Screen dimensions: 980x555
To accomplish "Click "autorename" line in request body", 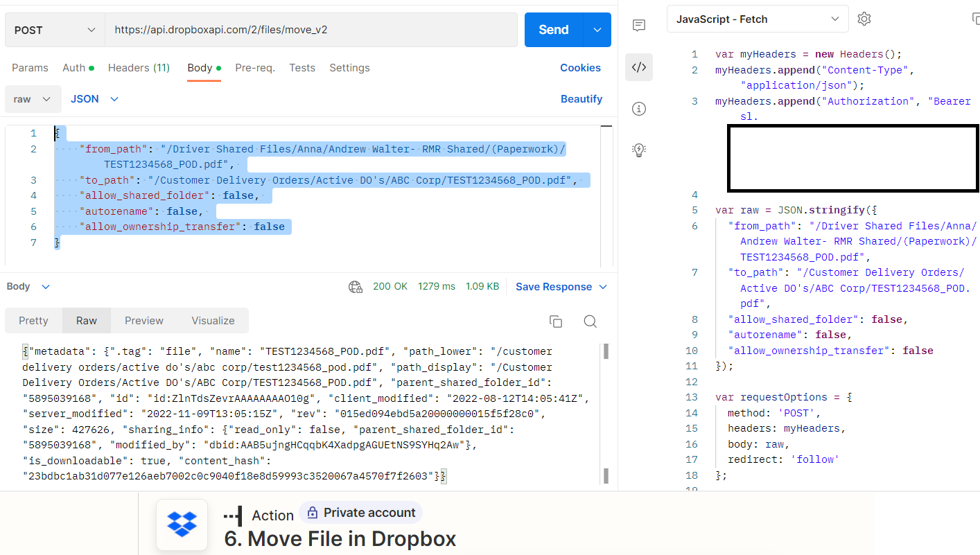I will [x=142, y=211].
